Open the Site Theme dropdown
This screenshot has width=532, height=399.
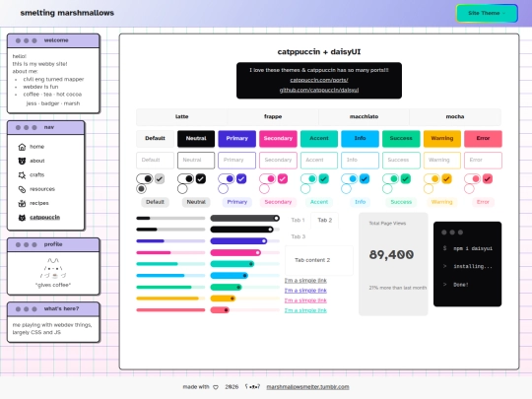pos(487,13)
